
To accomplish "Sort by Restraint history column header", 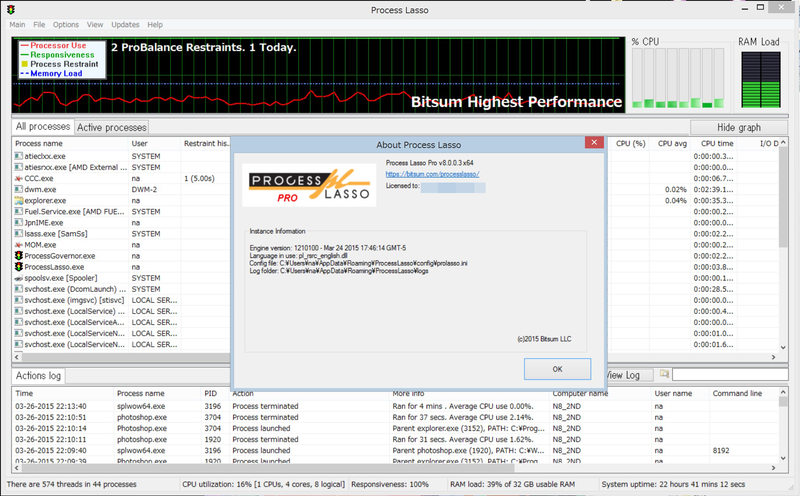I will click(206, 143).
